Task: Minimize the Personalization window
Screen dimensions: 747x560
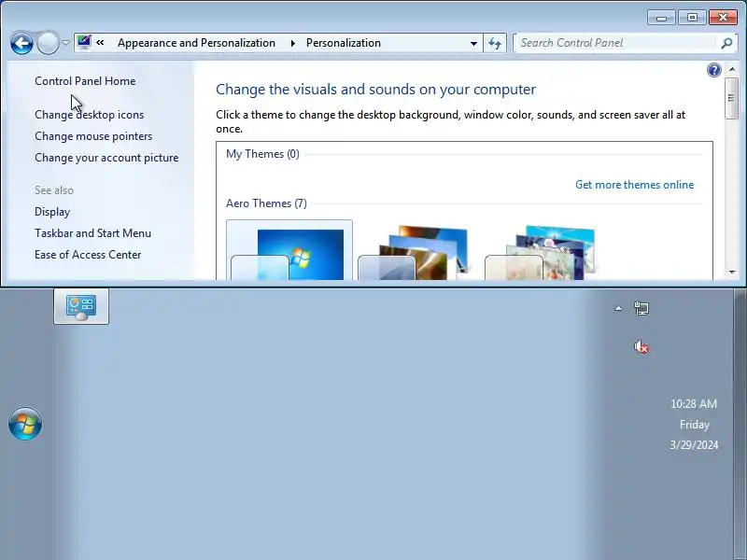Action: (661, 18)
